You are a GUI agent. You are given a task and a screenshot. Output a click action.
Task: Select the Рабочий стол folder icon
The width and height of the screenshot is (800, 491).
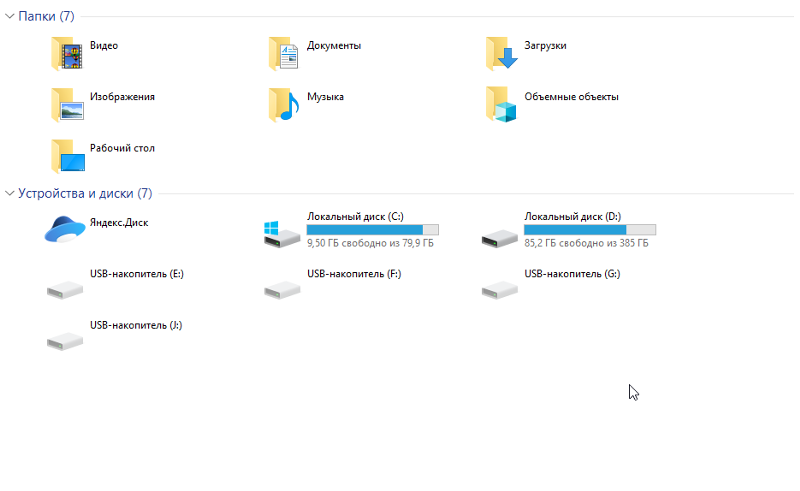pyautogui.click(x=67, y=156)
